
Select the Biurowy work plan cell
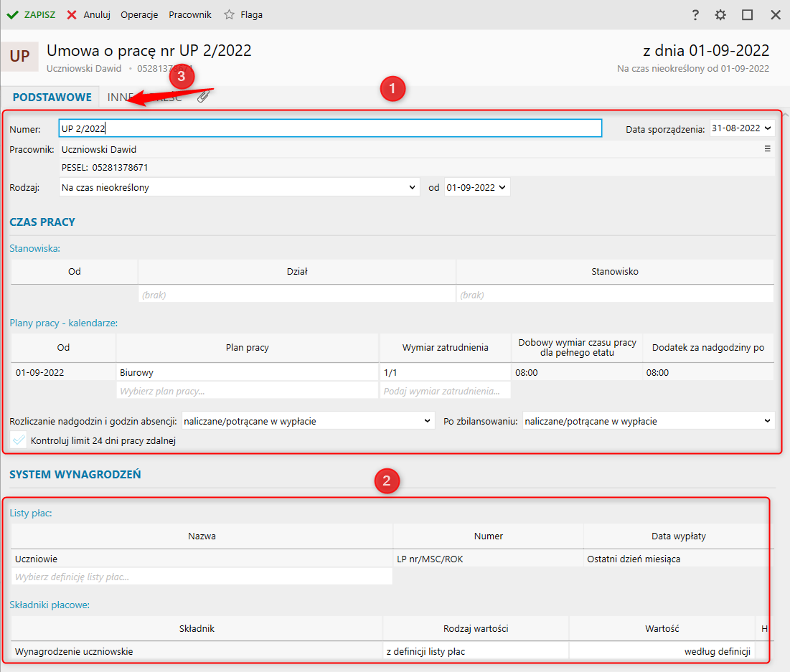(x=247, y=372)
